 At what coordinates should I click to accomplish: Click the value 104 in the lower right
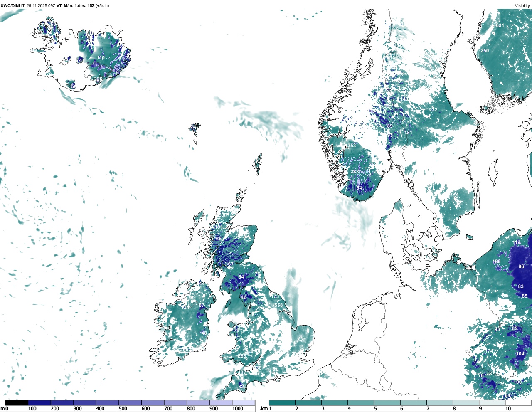[x=520, y=354]
